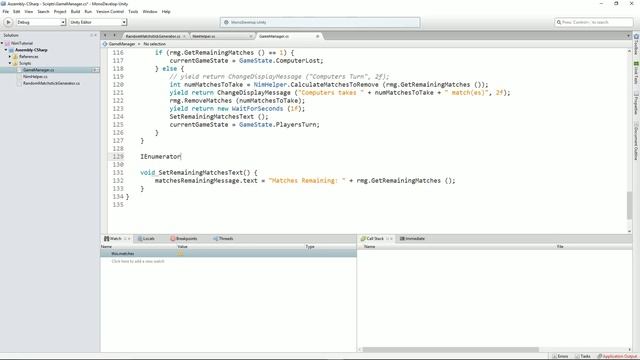This screenshot has width=640, height=360.
Task: Open the Version Control menu
Action: 110,11
